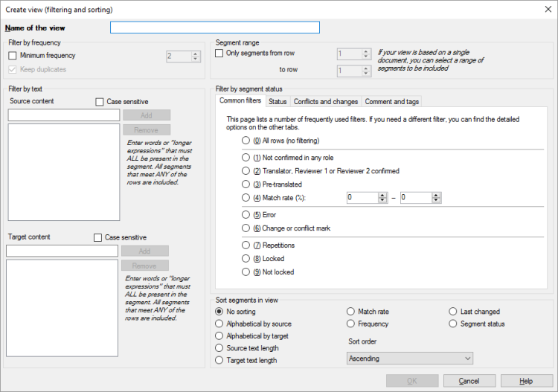Viewport: 558px width, 392px height.
Task: Check Only segments from row
Action: point(219,54)
